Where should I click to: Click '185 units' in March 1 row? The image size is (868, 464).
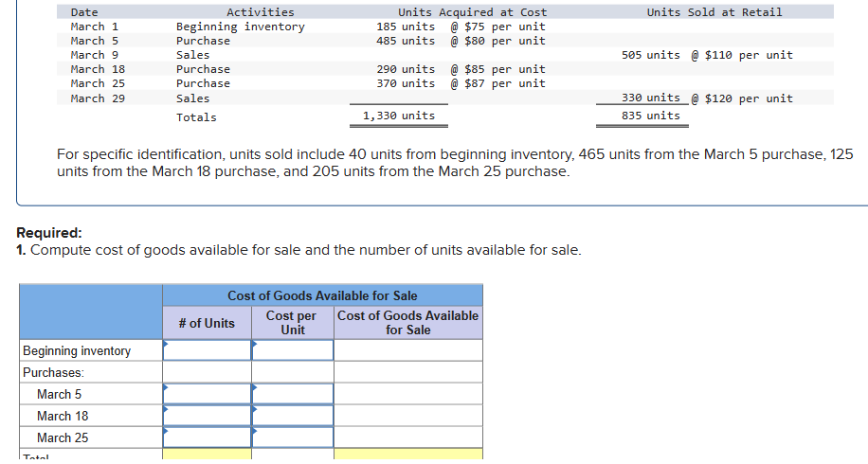(x=406, y=26)
